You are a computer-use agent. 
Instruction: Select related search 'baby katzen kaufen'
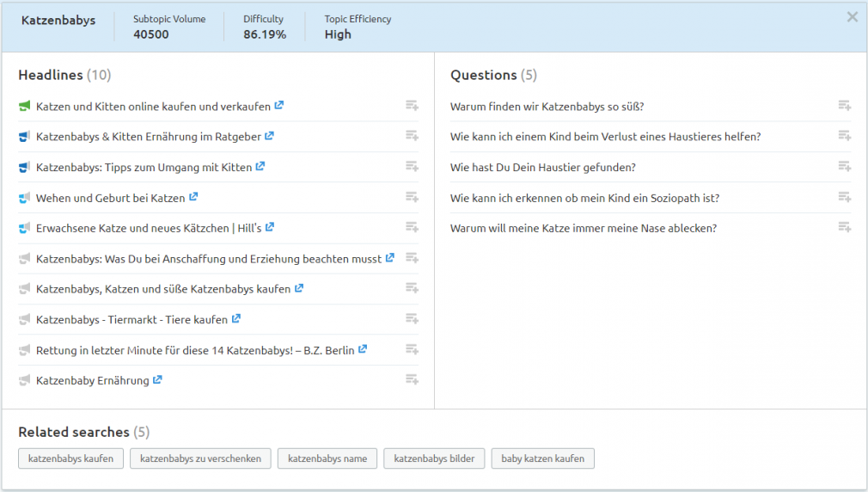(542, 458)
